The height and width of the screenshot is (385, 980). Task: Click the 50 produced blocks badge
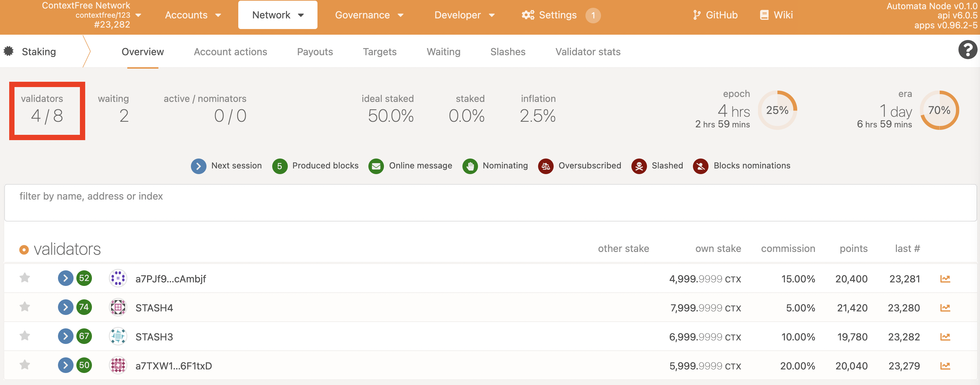click(x=84, y=365)
